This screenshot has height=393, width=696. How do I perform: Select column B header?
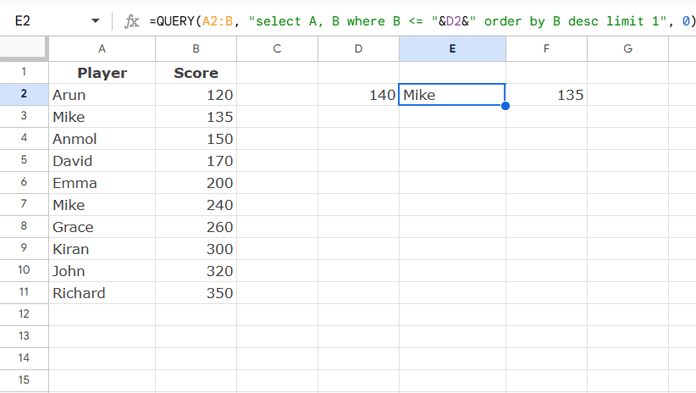click(196, 49)
